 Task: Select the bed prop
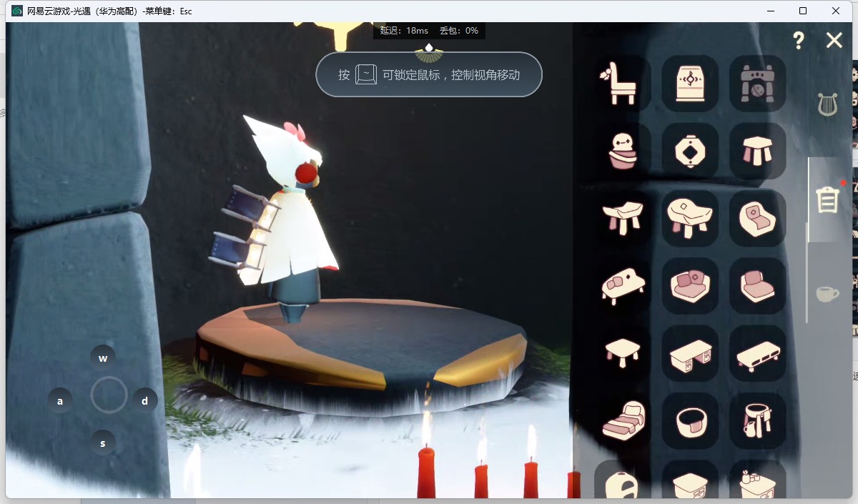[623, 420]
